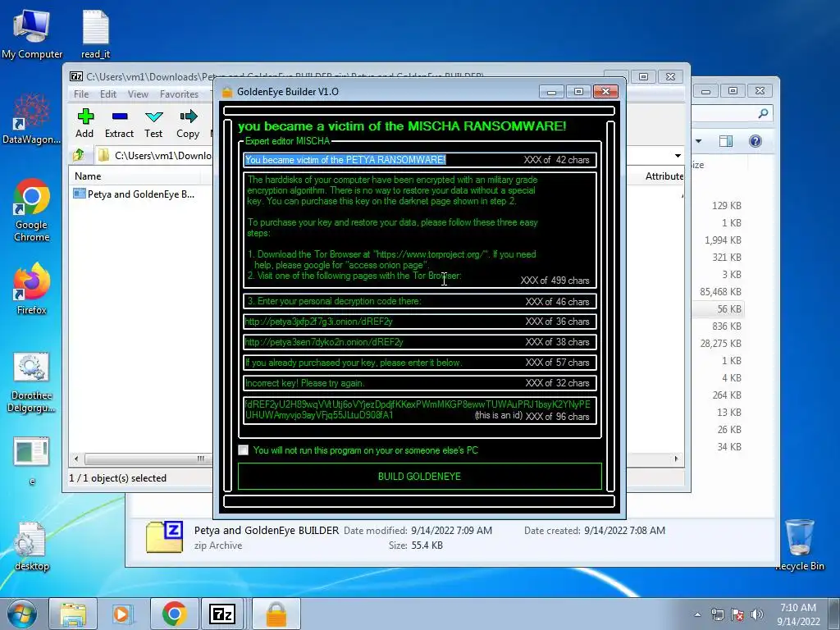Toggle the Explorer preview pane icon
This screenshot has height=630, width=840.
pos(726,141)
